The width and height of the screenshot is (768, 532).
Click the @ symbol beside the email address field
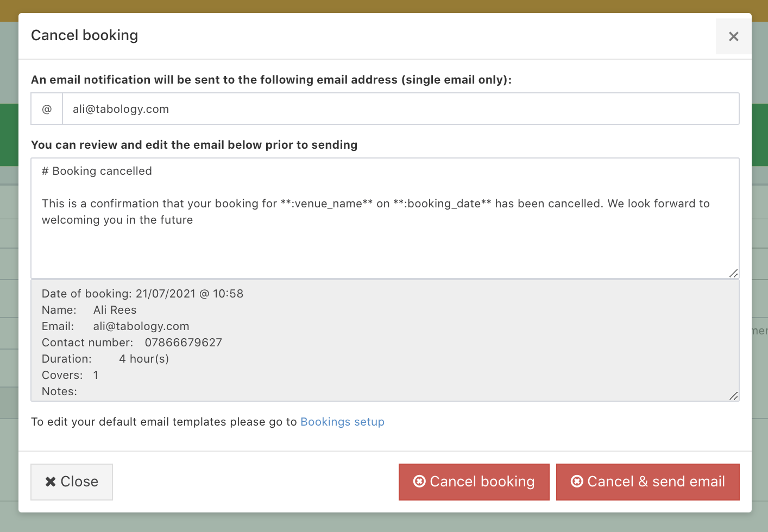pyautogui.click(x=47, y=109)
